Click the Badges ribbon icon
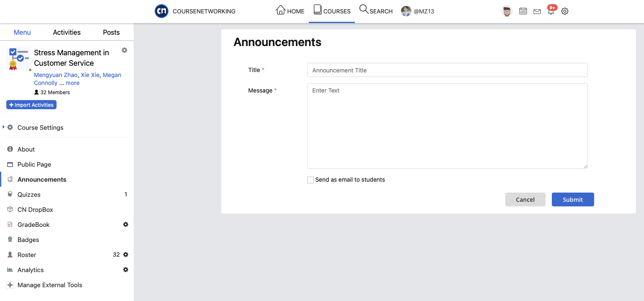The width and height of the screenshot is (644, 301). (x=10, y=240)
